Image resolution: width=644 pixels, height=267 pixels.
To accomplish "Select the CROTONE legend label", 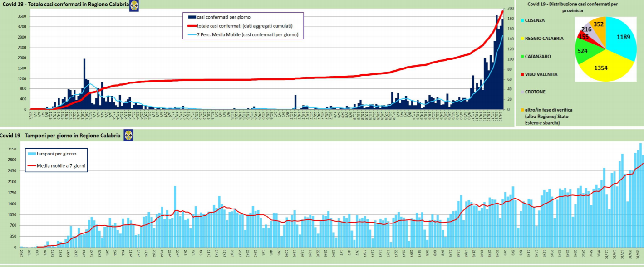I will pos(535,92).
